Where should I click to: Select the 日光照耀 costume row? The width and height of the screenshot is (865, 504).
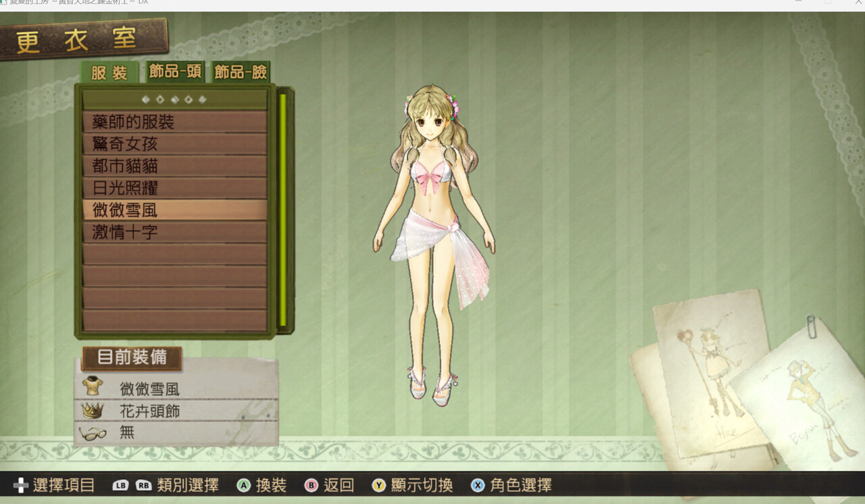tap(175, 188)
